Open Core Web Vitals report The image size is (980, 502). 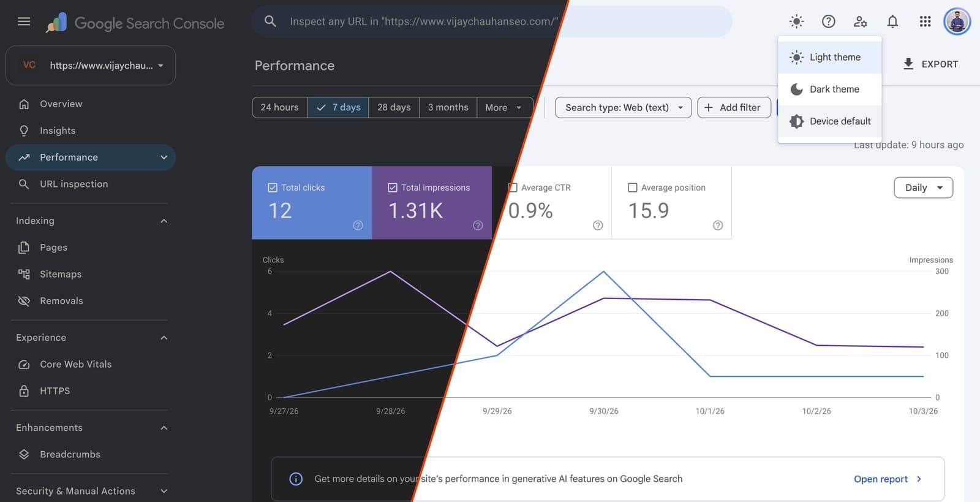tap(91, 364)
